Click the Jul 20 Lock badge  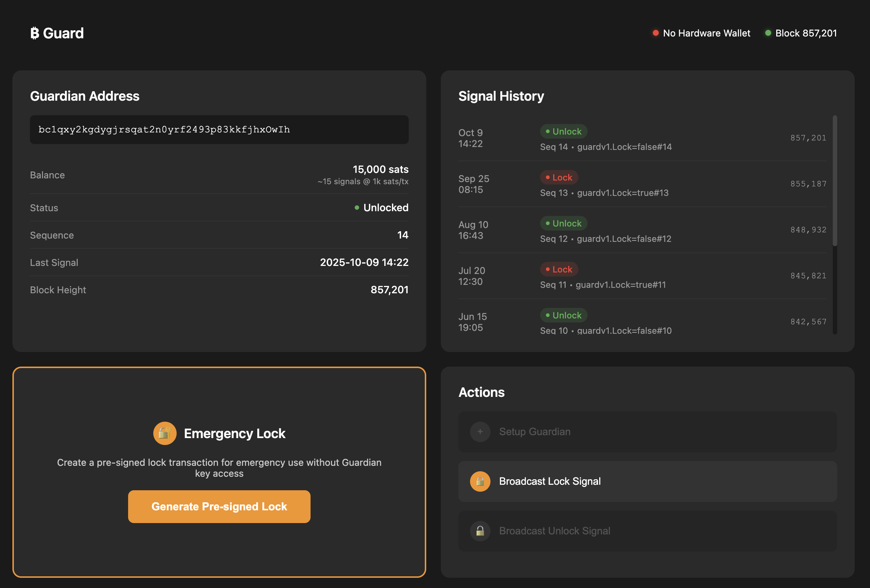[x=559, y=269]
